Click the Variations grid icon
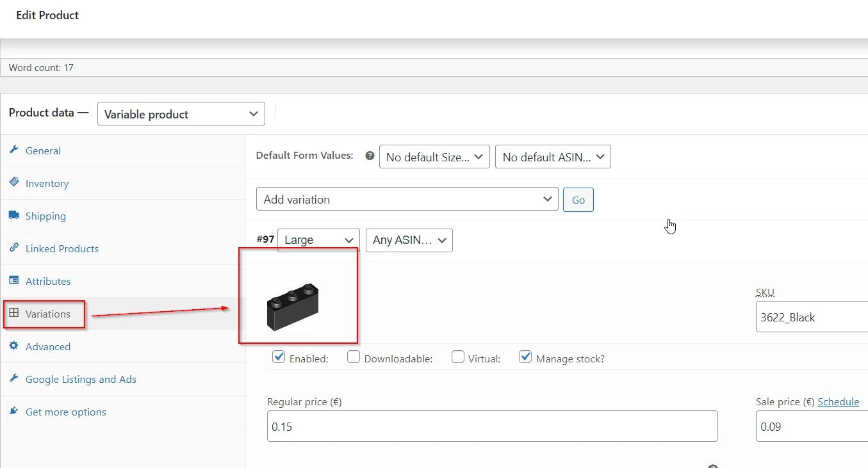868x468 pixels. click(x=13, y=313)
